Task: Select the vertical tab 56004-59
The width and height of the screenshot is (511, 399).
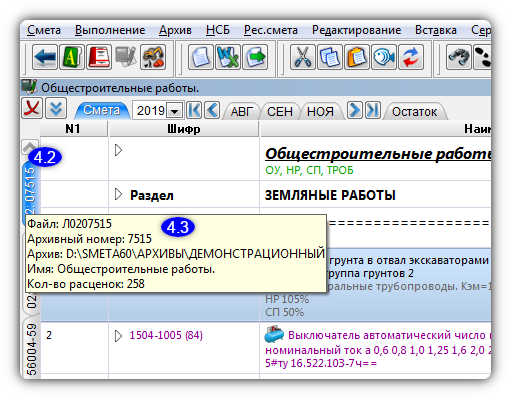Action: pos(31,348)
